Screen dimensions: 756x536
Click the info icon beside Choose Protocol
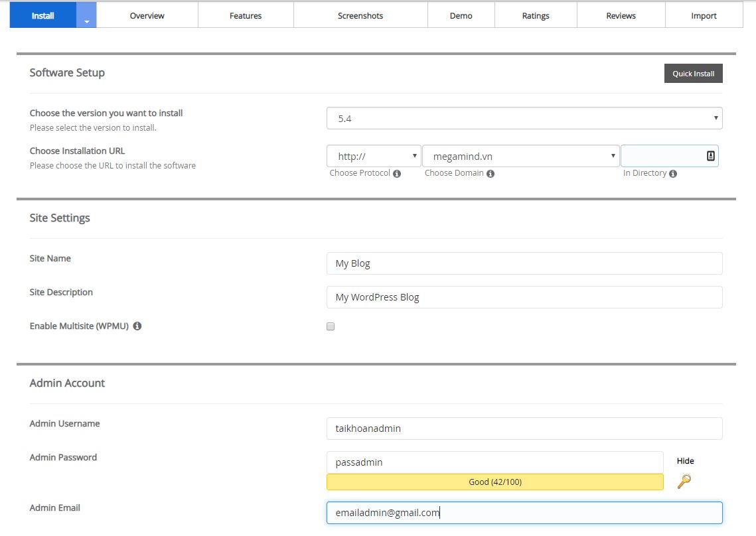[x=397, y=174]
